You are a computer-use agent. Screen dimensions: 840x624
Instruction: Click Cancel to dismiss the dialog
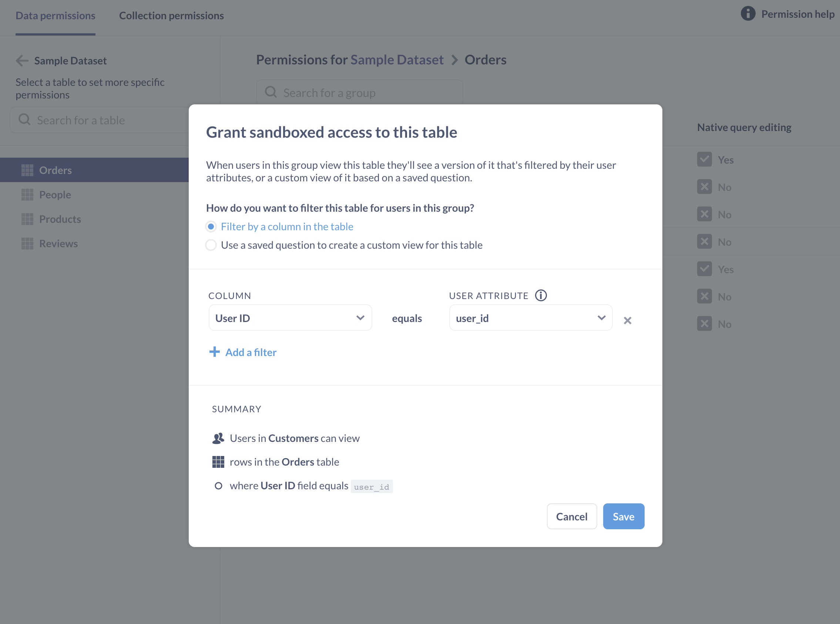571,517
